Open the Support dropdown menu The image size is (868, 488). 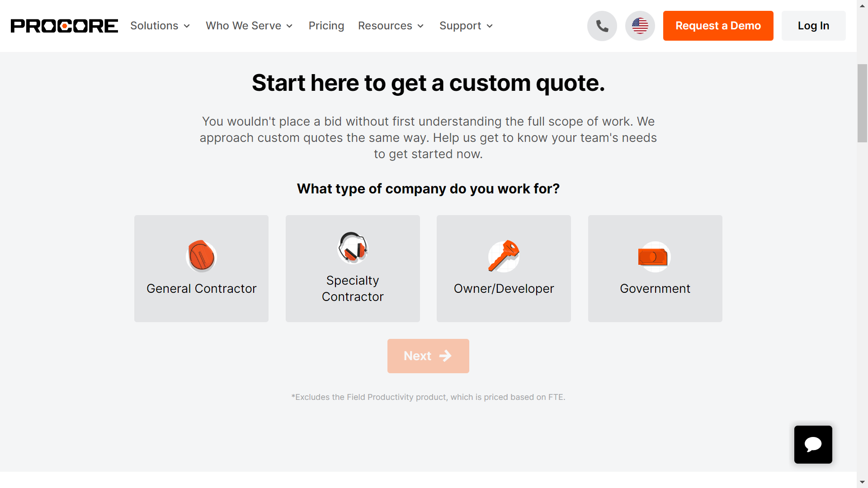click(467, 26)
